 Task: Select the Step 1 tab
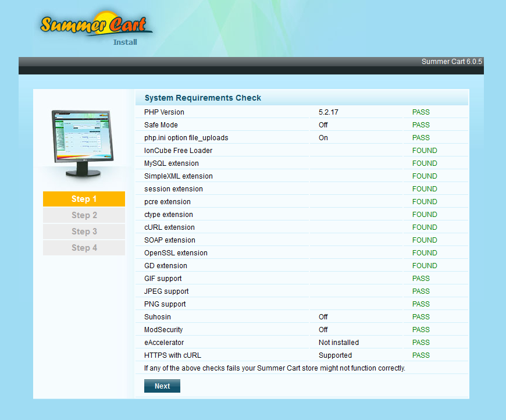point(84,199)
